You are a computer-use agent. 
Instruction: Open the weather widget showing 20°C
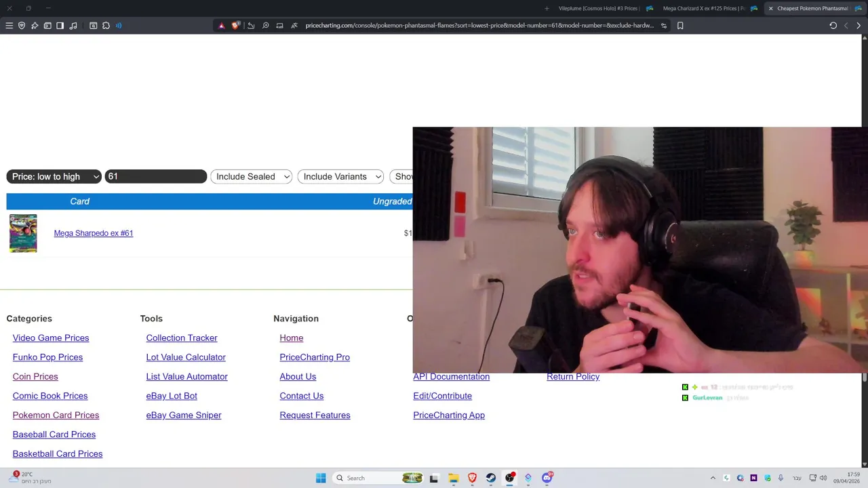point(31,478)
